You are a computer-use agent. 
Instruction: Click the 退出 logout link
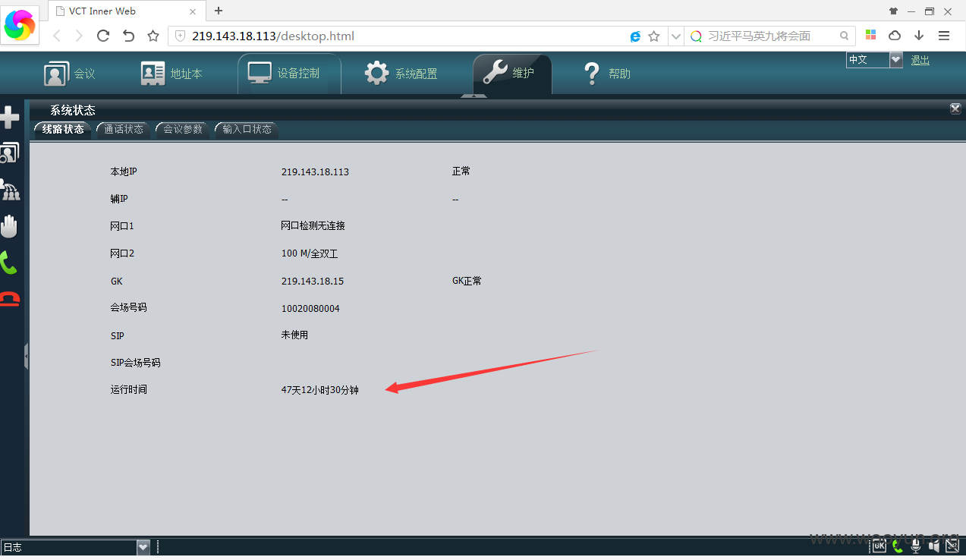[920, 60]
